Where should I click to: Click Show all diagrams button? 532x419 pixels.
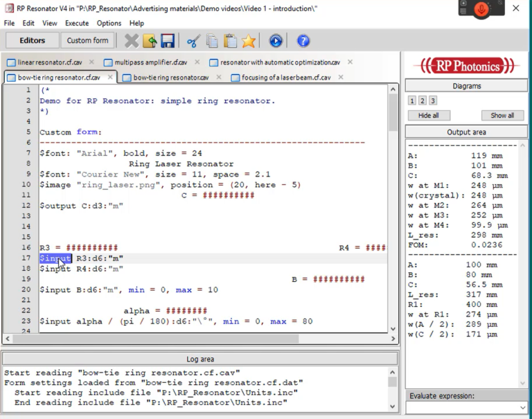[502, 116]
